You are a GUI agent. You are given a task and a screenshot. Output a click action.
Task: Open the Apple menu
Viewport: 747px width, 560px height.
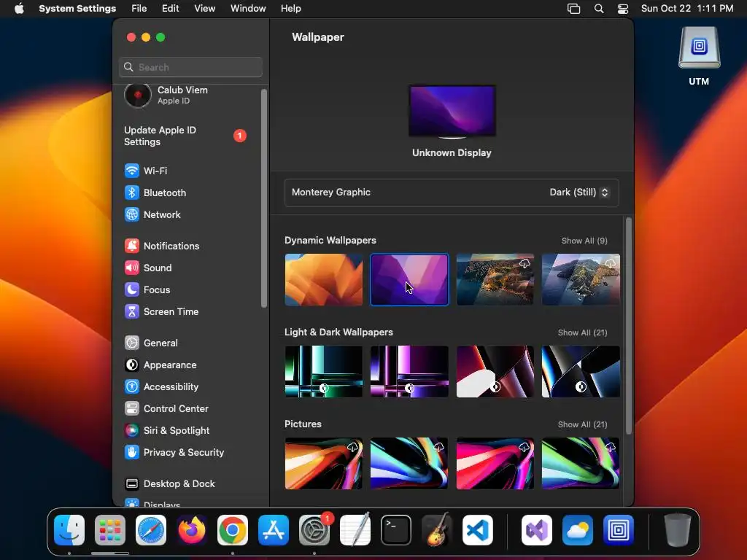coord(19,9)
